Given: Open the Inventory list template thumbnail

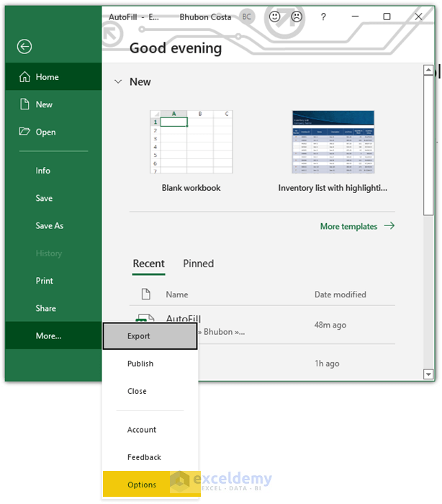Looking at the screenshot, I should click(333, 142).
